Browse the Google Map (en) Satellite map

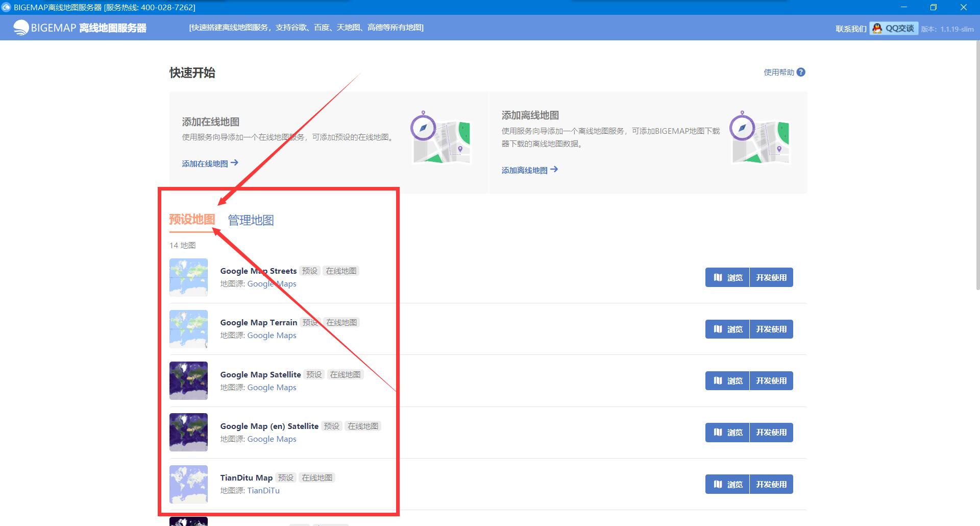[x=727, y=433]
